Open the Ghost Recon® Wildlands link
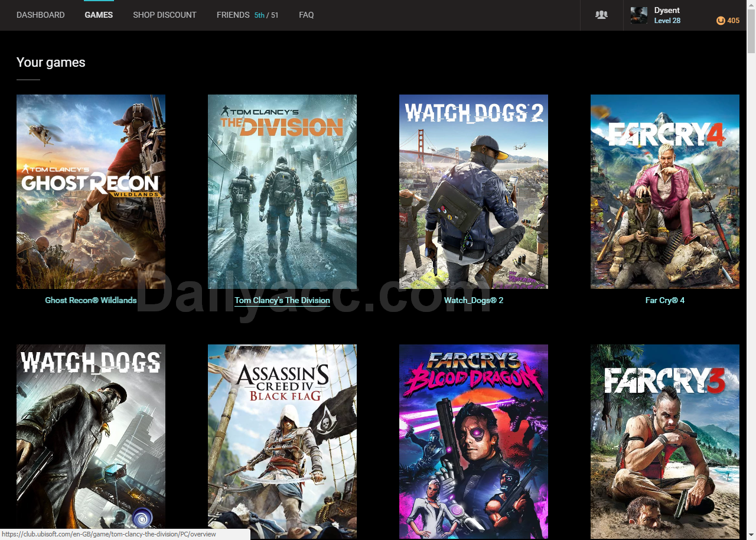756x540 pixels. point(91,300)
